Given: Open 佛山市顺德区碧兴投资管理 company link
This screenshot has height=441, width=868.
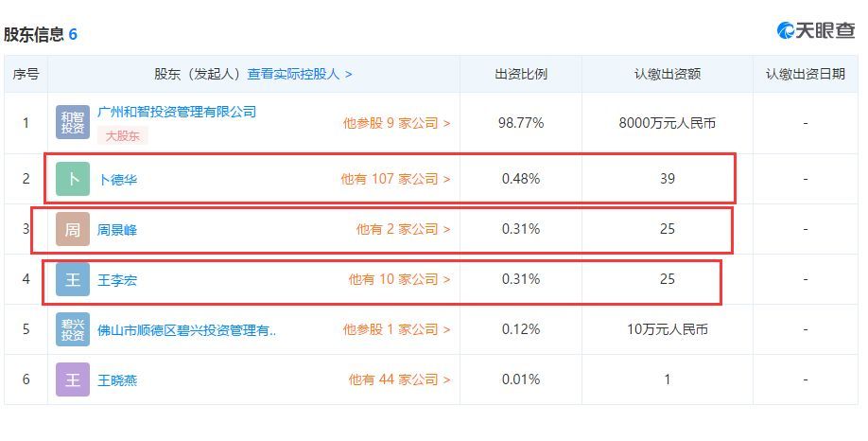Looking at the screenshot, I should [186, 330].
